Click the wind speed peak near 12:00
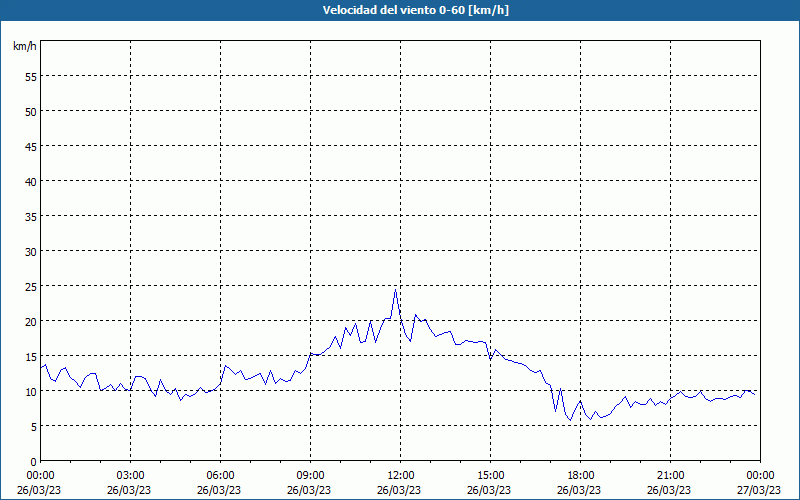800x500 pixels. click(x=395, y=289)
